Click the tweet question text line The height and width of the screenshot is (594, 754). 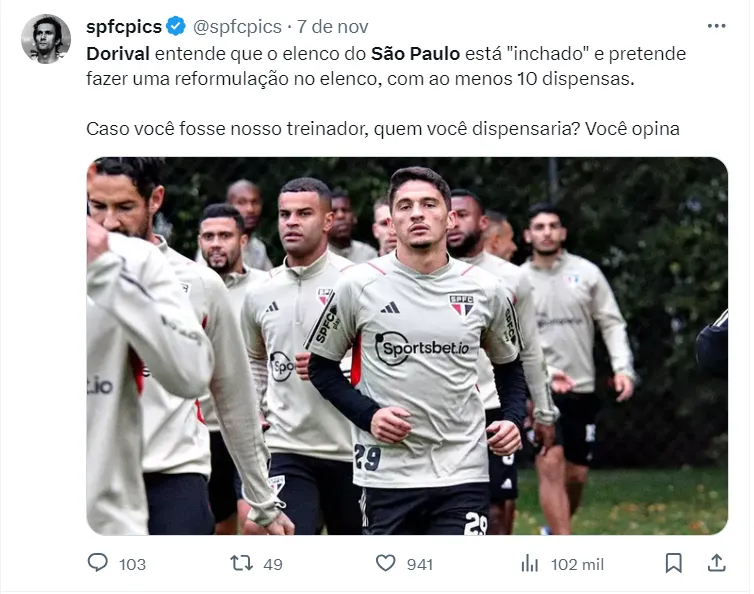click(383, 129)
